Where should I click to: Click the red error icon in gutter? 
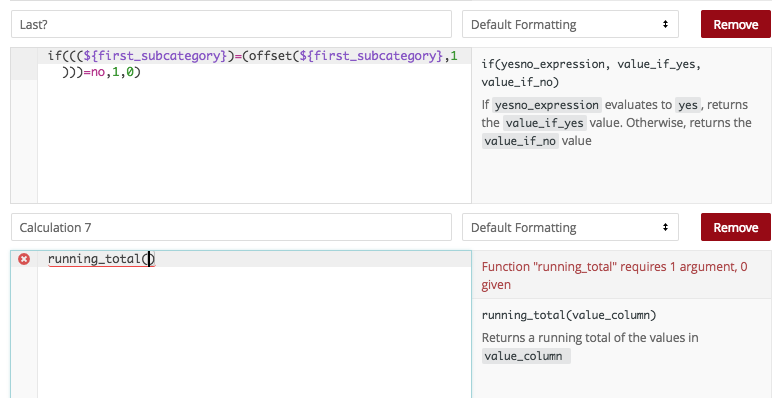tap(23, 259)
